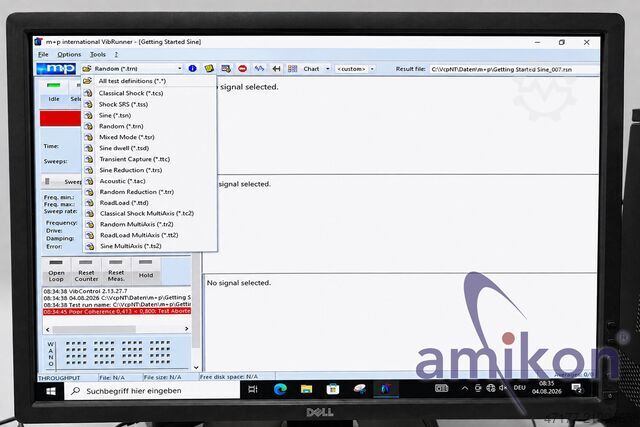640x427 pixels.
Task: Click the VibRunner taskbar icon
Action: (x=385, y=389)
